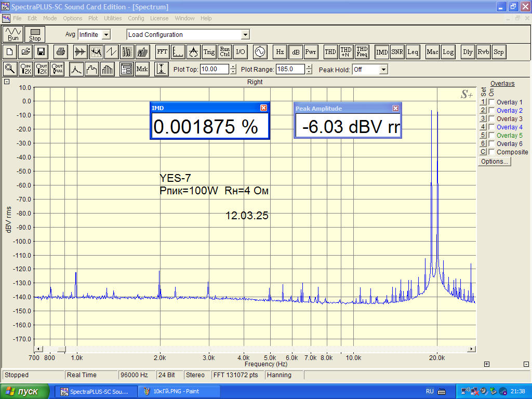Viewport: 532px width, 399px height.
Task: Enable the Overlay 1 checkbox
Action: (x=491, y=102)
